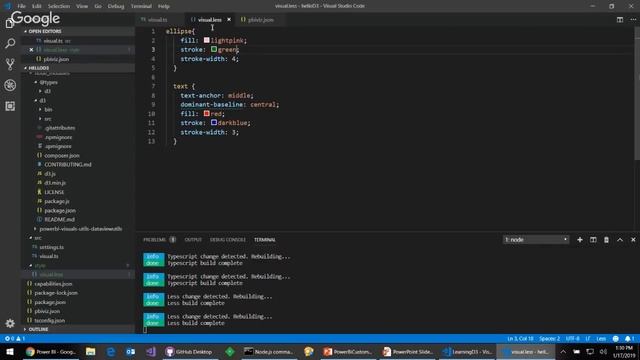Click the editor vertical scrollbar

tap(637, 94)
